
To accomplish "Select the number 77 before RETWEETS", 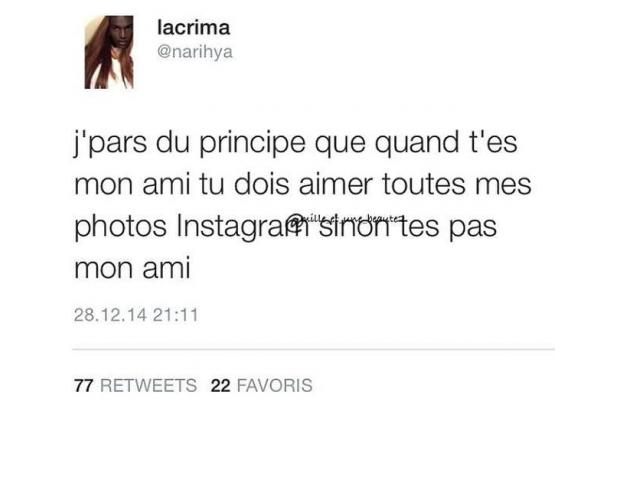I will pos(83,386).
